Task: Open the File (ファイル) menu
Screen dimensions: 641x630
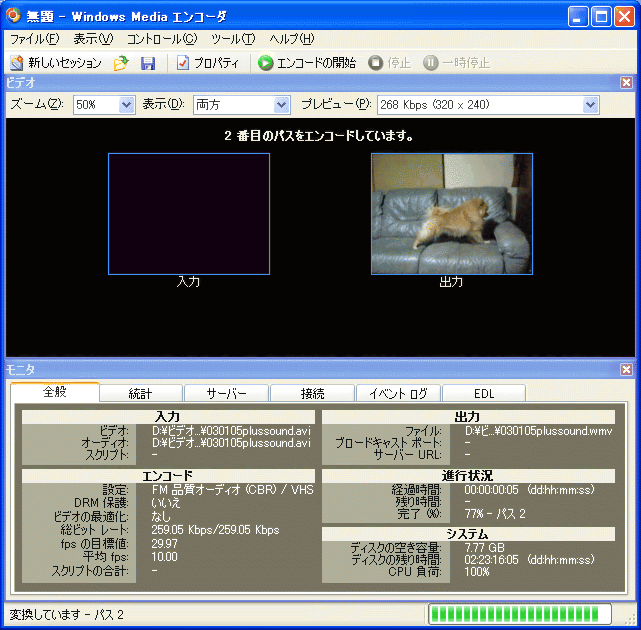Action: (x=34, y=39)
